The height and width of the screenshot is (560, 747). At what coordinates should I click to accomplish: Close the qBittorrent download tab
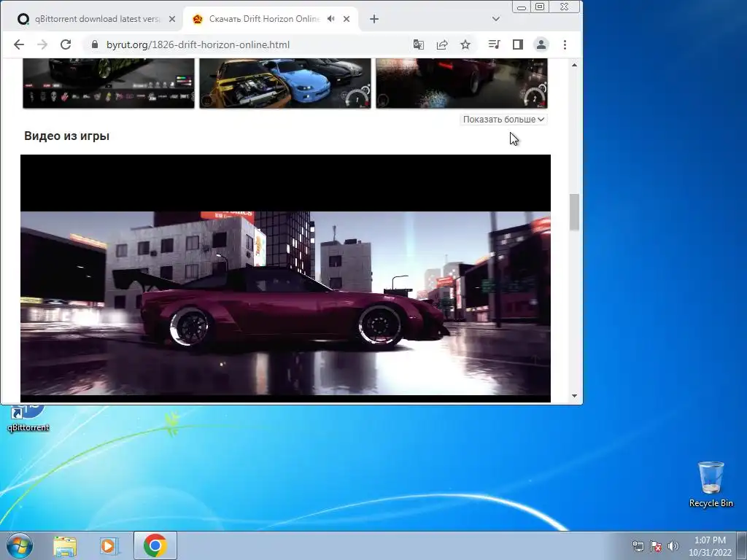point(172,19)
